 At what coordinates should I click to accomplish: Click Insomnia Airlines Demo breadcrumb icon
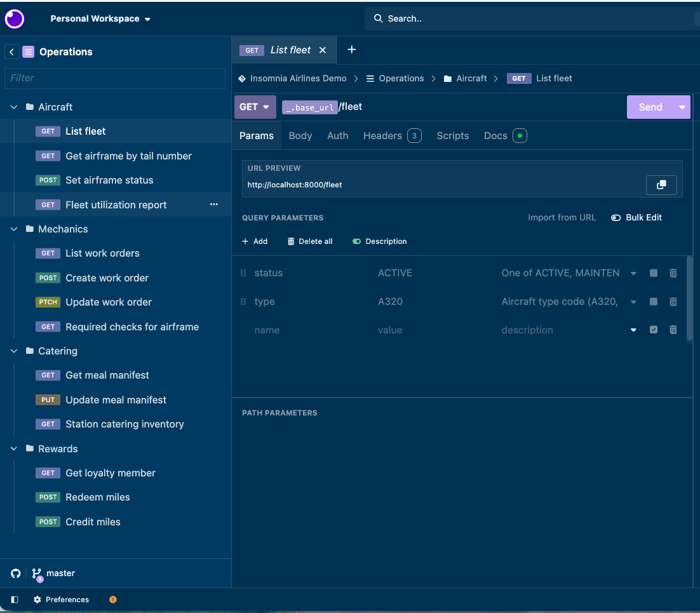[242, 79]
